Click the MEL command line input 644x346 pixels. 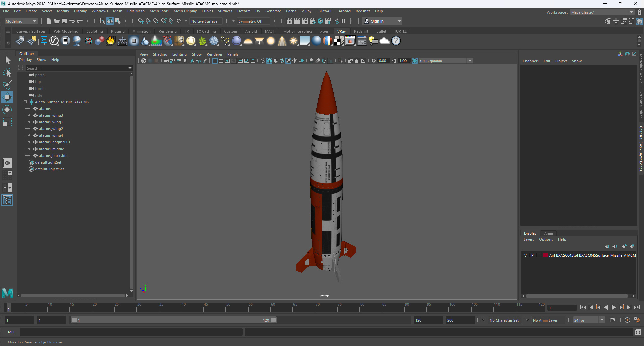[131, 332]
